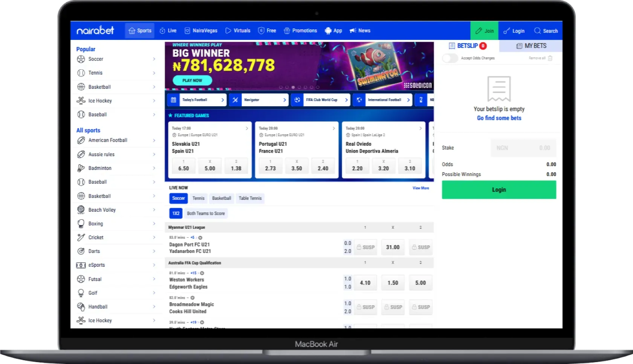Click the green Login button under betslip
The image size is (633, 364).
click(x=499, y=190)
